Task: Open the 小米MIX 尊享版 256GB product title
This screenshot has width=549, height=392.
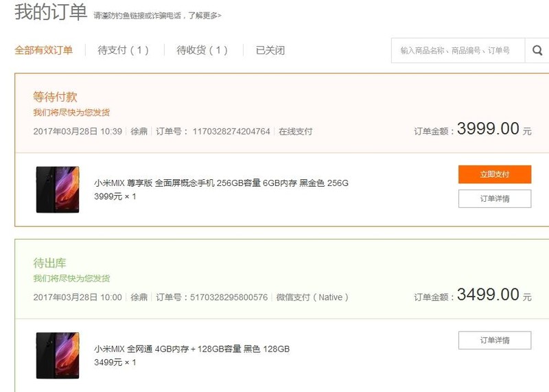Action: coord(221,183)
